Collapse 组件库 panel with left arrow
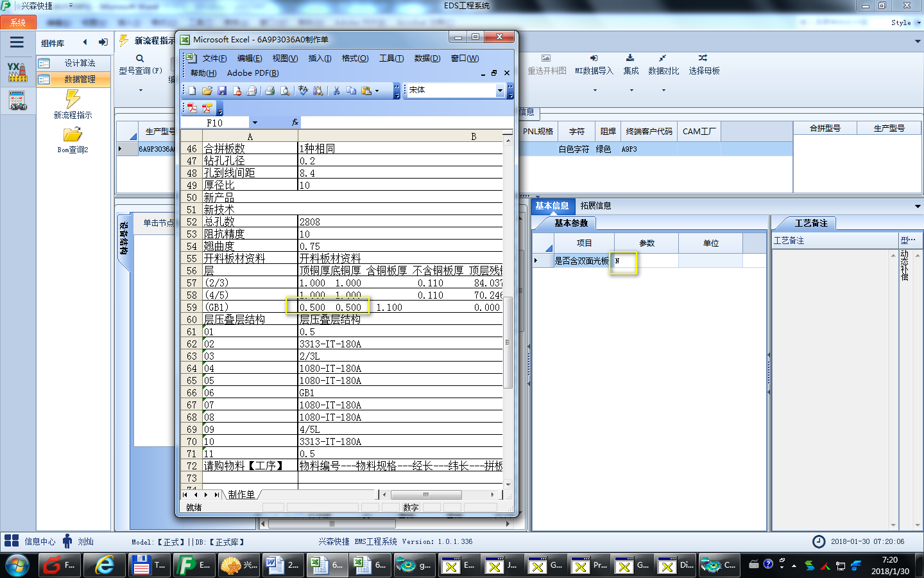This screenshot has height=578, width=924. tap(85, 42)
